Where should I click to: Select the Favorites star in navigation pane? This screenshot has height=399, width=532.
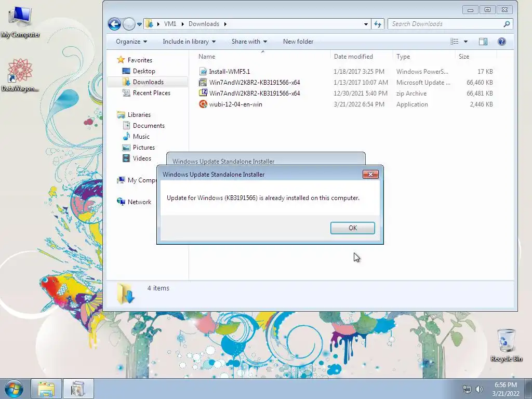(121, 60)
